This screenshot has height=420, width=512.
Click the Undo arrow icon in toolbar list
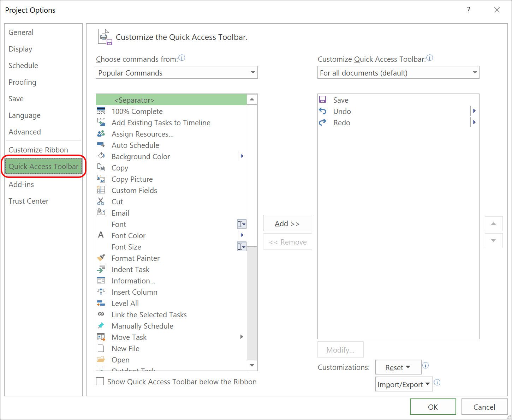click(x=323, y=111)
